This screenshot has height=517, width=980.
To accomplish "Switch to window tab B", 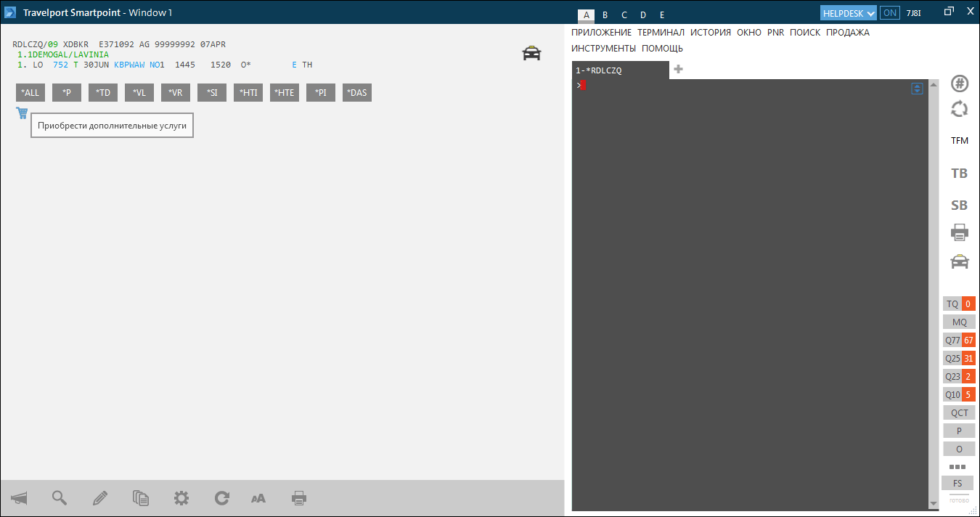I will click(605, 15).
